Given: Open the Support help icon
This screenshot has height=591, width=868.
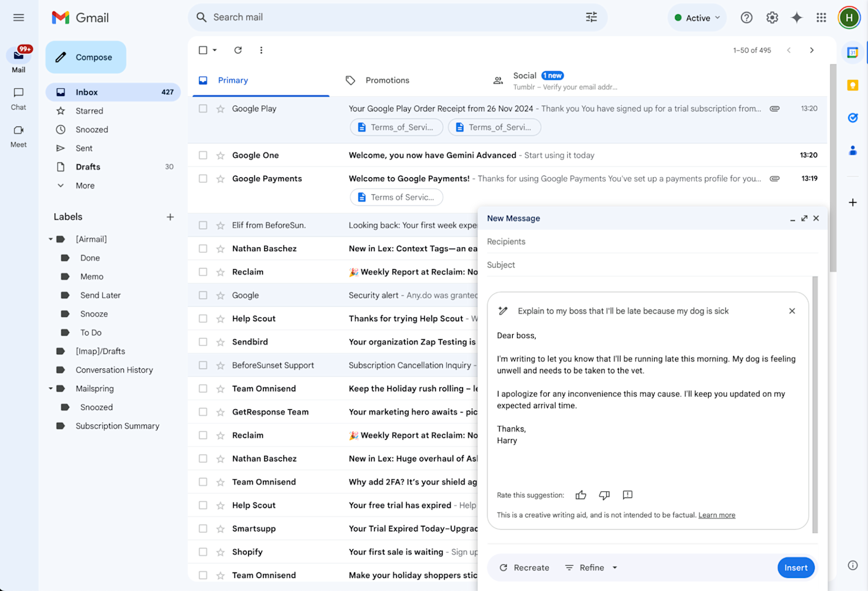Looking at the screenshot, I should [x=746, y=18].
